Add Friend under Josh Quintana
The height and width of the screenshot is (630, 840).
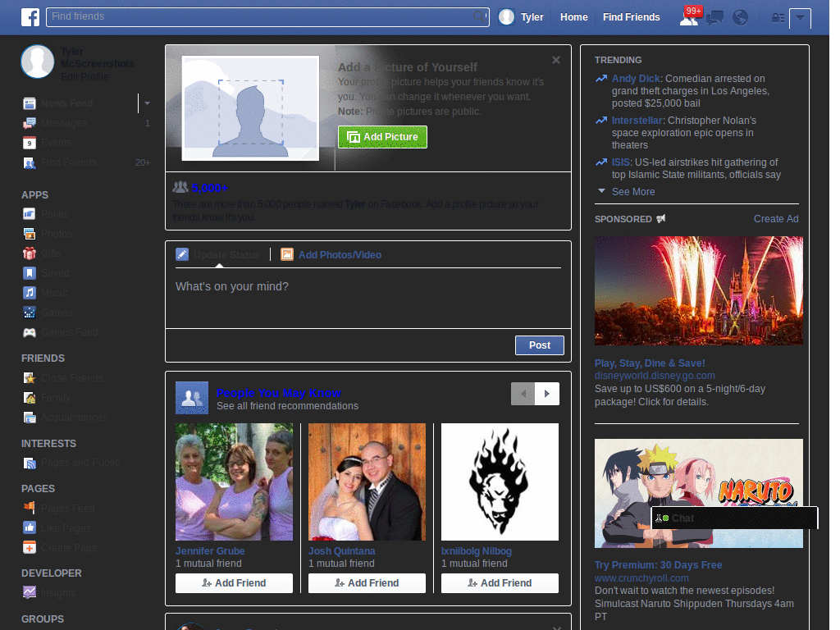pos(367,583)
